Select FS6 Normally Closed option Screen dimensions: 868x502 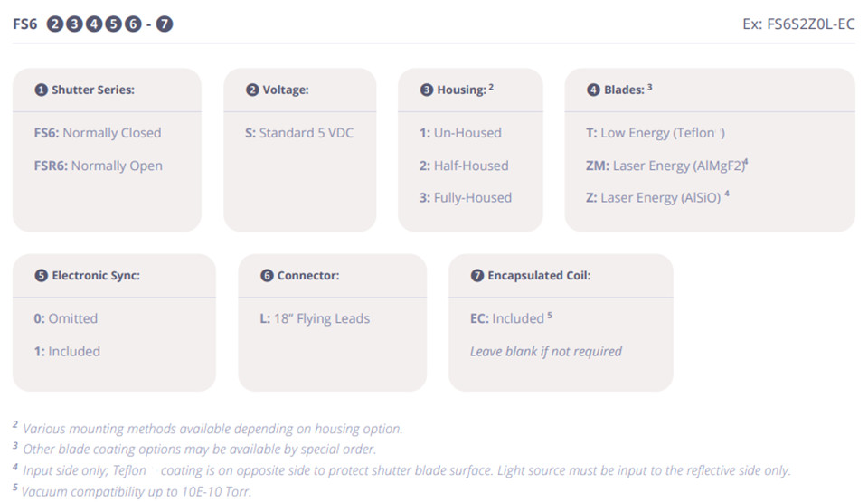98,133
